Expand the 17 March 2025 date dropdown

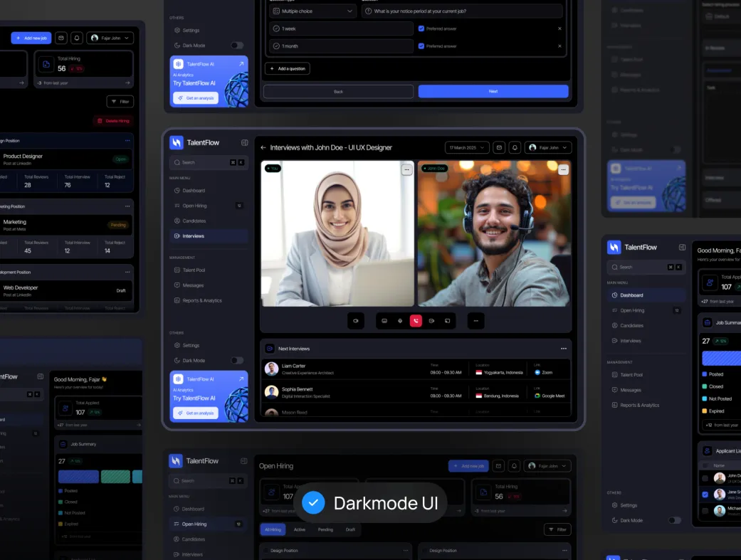(467, 147)
